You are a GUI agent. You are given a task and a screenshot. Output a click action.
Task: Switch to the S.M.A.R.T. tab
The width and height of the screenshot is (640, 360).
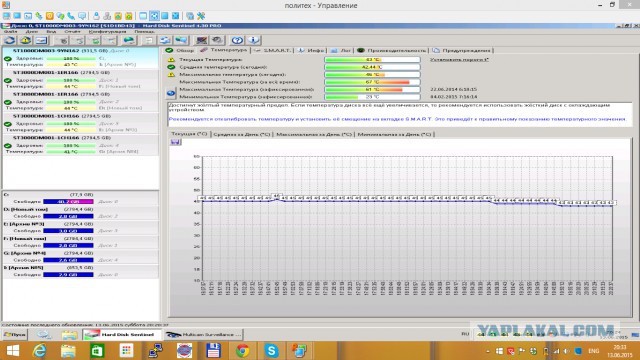[272, 50]
